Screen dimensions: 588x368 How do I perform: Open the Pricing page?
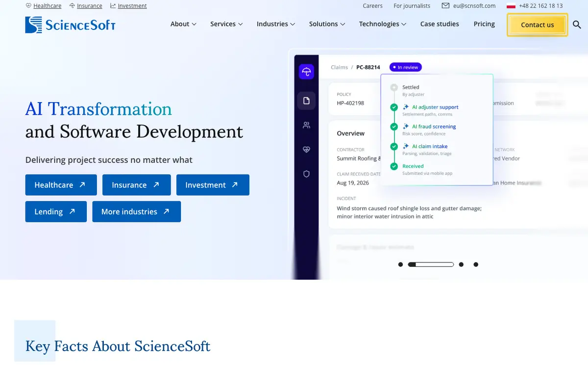click(x=484, y=24)
